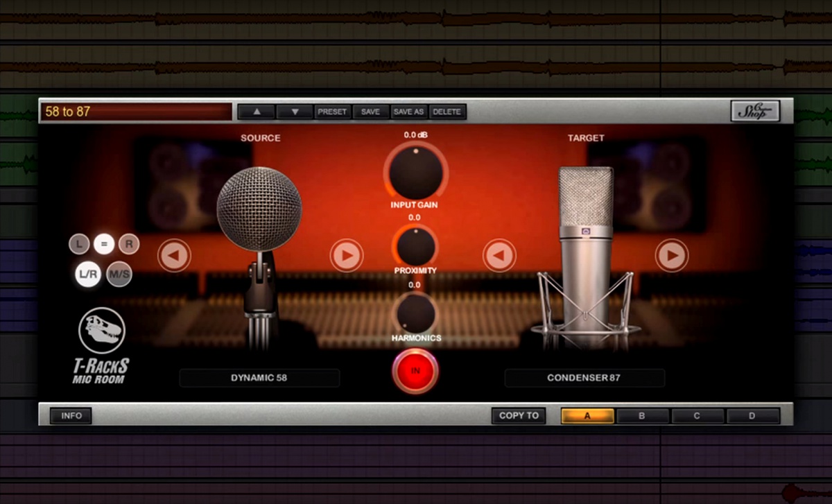Screen dimensions: 832x504
Task: Click the SAVE AS button
Action: pyautogui.click(x=409, y=112)
